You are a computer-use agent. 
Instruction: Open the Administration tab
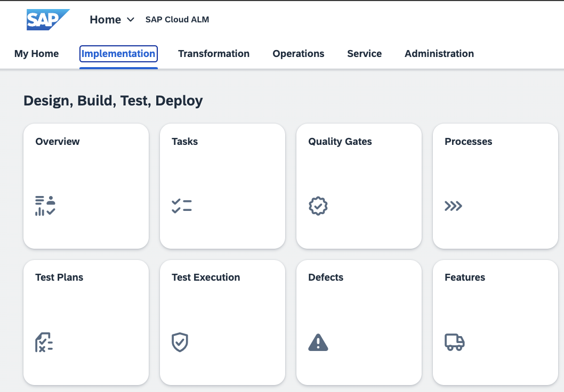[439, 54]
